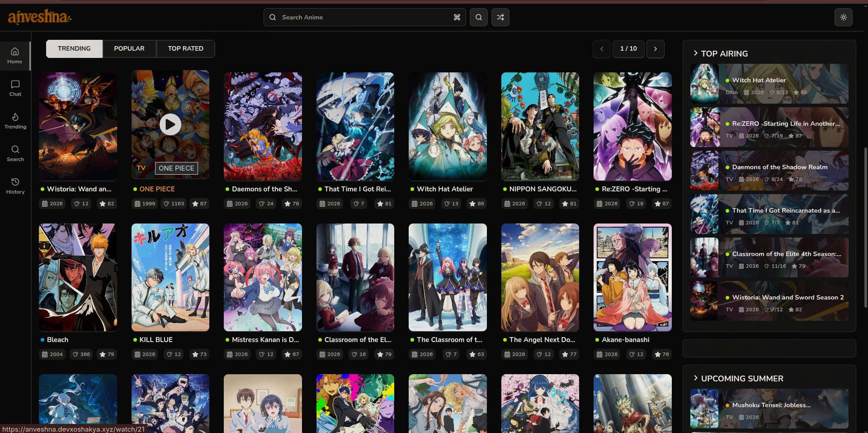The image size is (868, 433).
Task: Switch to the TRENDING tab
Action: tap(74, 48)
